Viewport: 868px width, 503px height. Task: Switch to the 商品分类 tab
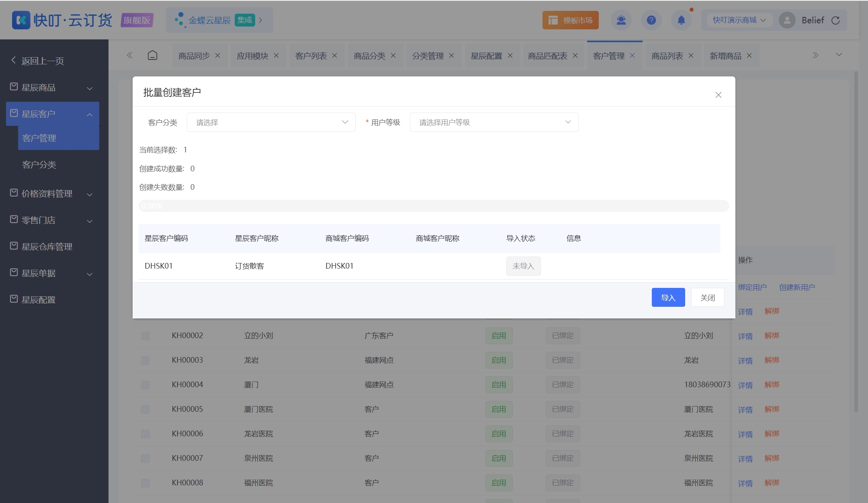(x=369, y=56)
